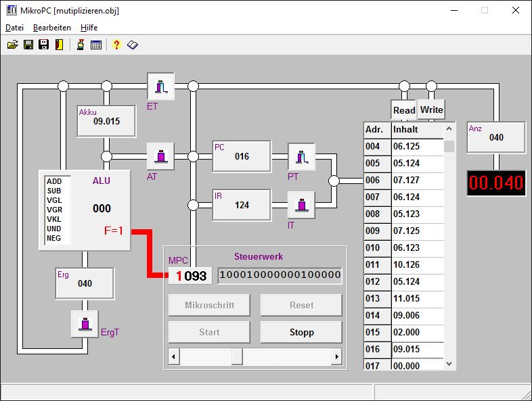Click the open book toolbar icon
This screenshot has height=401, width=532.
(132, 45)
